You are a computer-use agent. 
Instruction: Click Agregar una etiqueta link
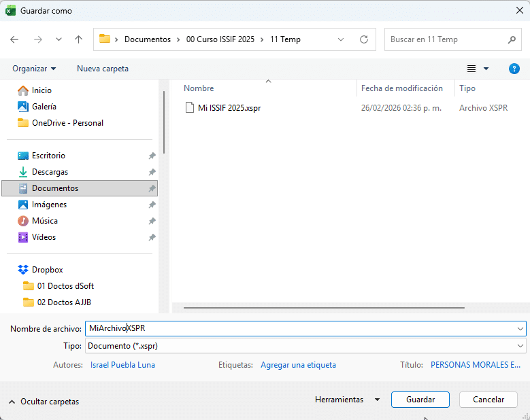pyautogui.click(x=298, y=365)
